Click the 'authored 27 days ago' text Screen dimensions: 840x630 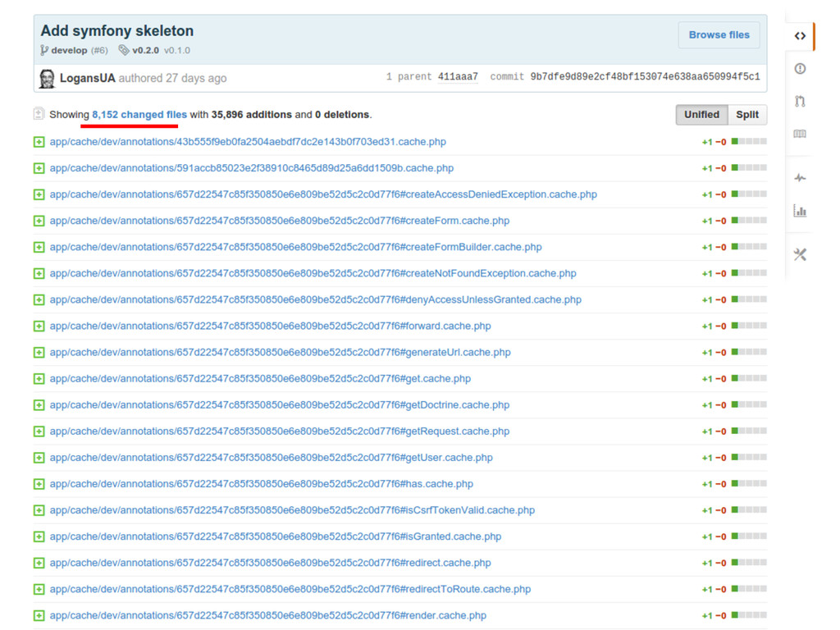tap(172, 78)
